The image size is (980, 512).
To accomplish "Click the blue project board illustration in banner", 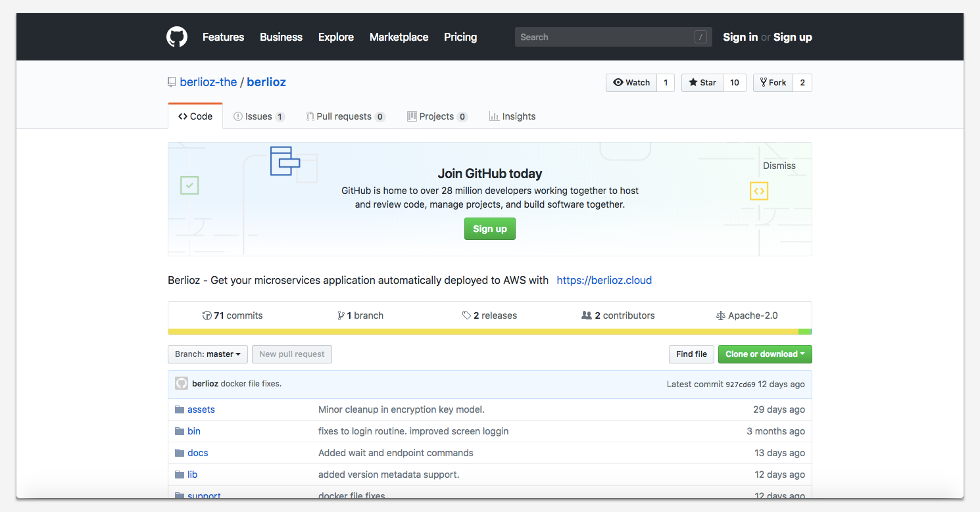I will click(x=285, y=161).
